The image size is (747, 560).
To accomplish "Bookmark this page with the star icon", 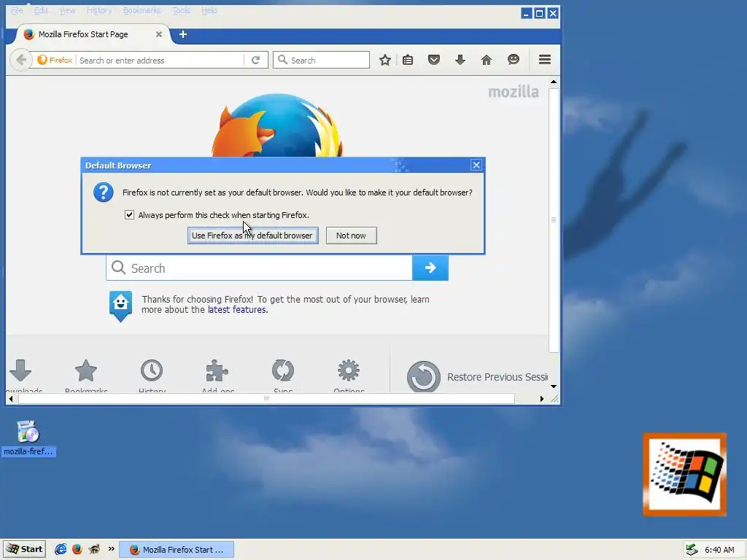I will [385, 60].
